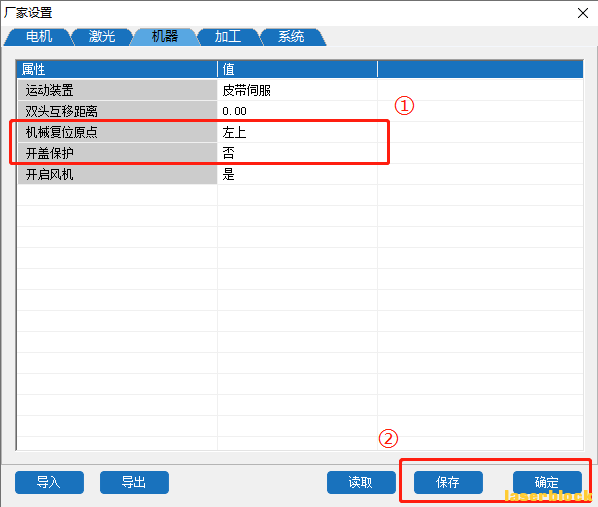
Task: Toggle 开盖保护 value 否
Action: click(297, 153)
